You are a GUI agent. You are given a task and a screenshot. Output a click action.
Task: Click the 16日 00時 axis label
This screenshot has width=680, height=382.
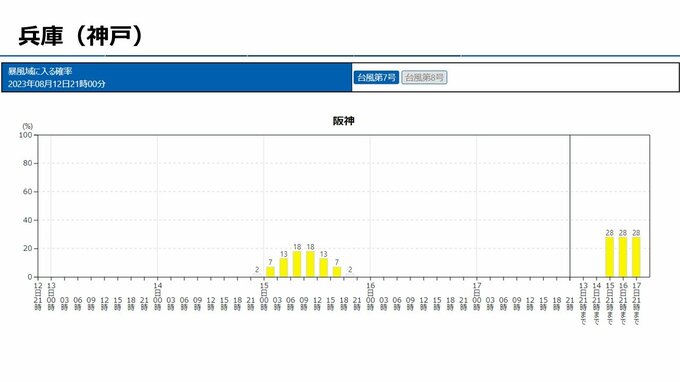[x=370, y=297]
